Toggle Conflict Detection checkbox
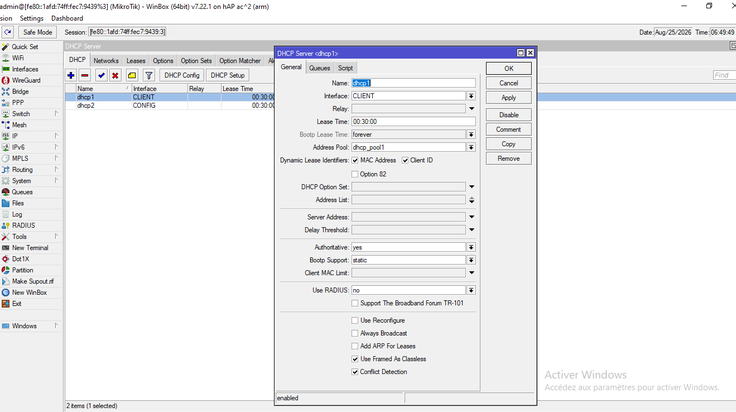This screenshot has width=736, height=412. (x=355, y=372)
